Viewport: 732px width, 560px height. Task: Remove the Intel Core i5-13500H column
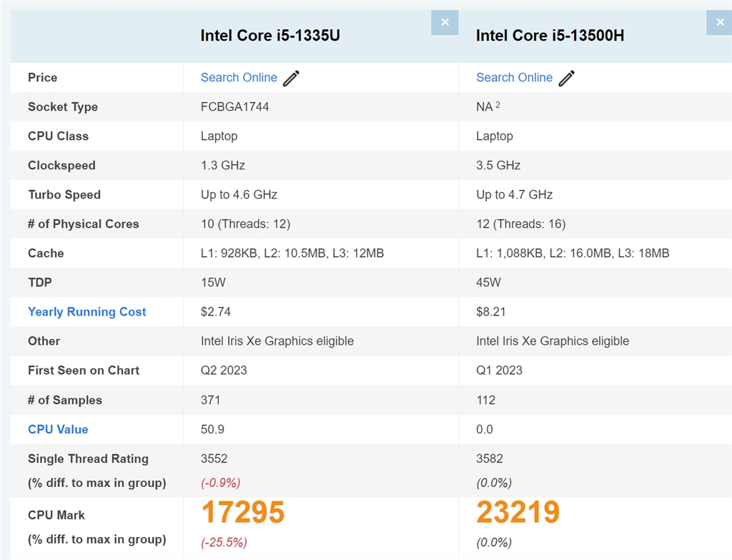tap(719, 23)
